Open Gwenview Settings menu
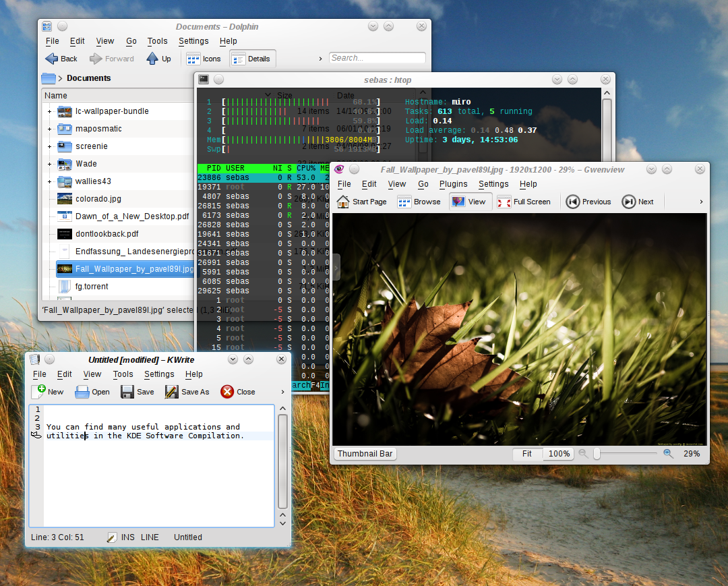 click(x=493, y=184)
